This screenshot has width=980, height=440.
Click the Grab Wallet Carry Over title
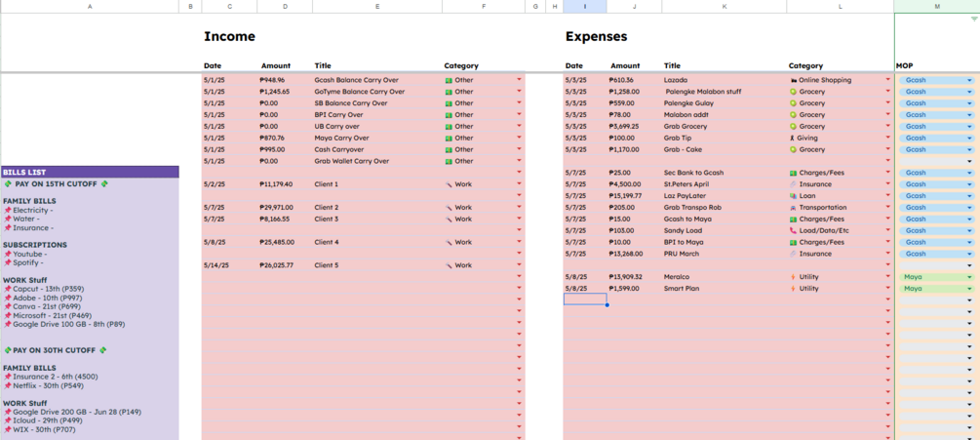(x=352, y=161)
